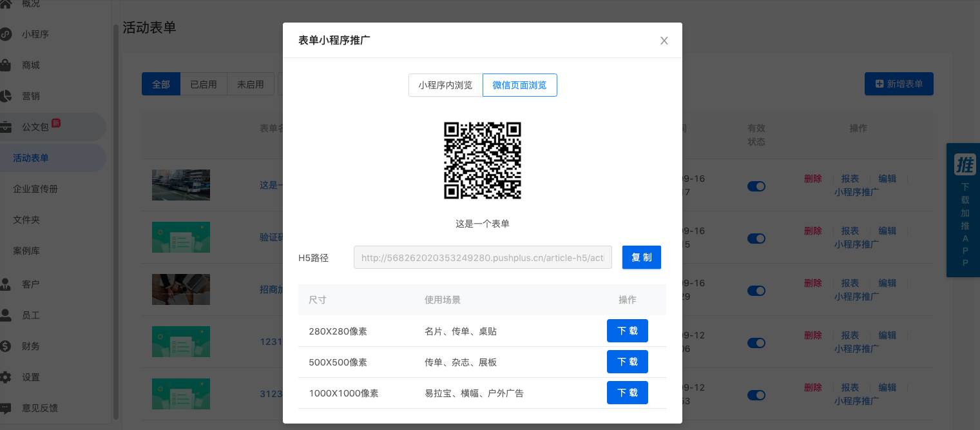
Task: Click the QR code image
Action: point(483,161)
